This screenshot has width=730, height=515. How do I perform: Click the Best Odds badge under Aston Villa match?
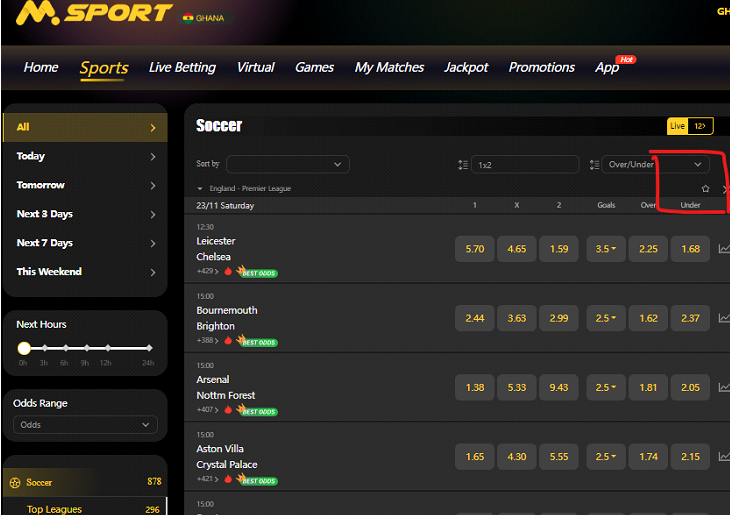(x=258, y=480)
